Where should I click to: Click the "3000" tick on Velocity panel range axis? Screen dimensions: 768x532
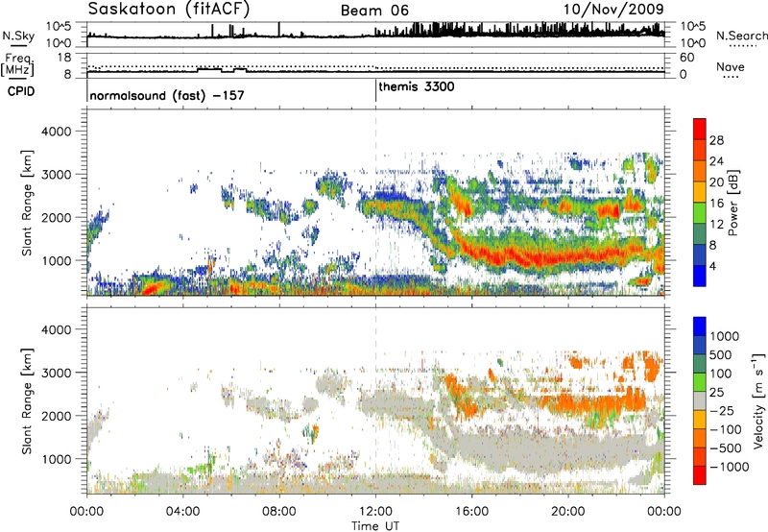coord(56,373)
